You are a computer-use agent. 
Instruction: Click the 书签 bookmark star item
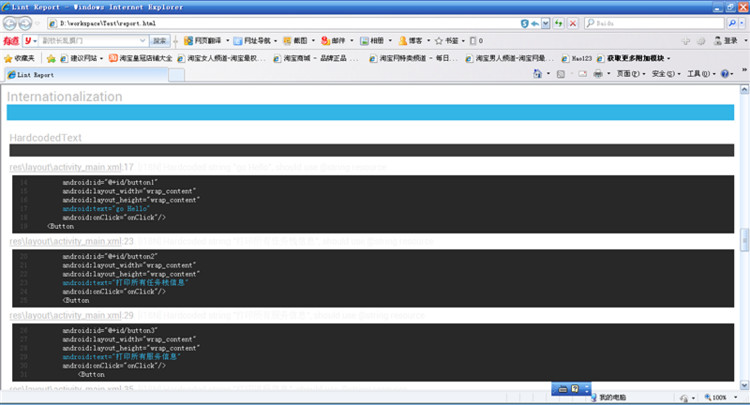pyautogui.click(x=449, y=41)
